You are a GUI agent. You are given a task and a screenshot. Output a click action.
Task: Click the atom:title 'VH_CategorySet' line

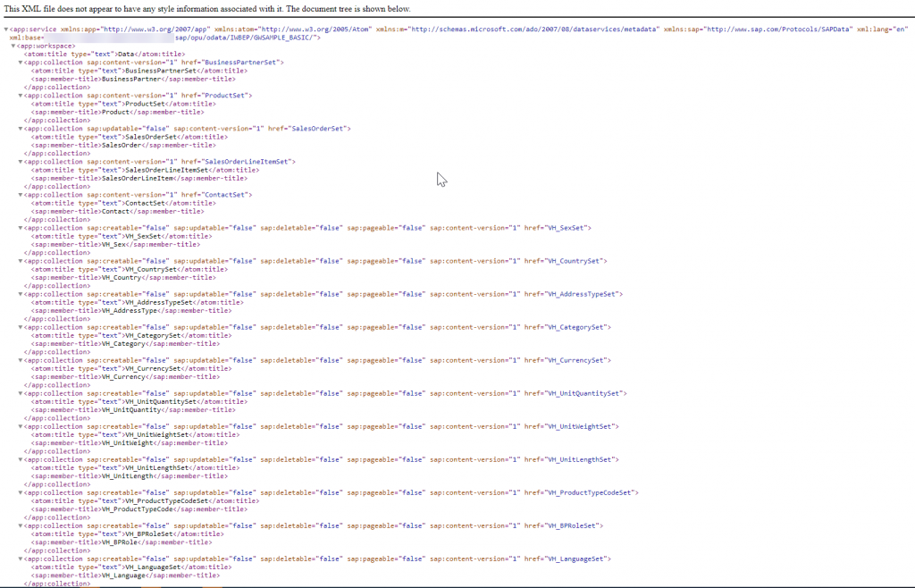[131, 335]
